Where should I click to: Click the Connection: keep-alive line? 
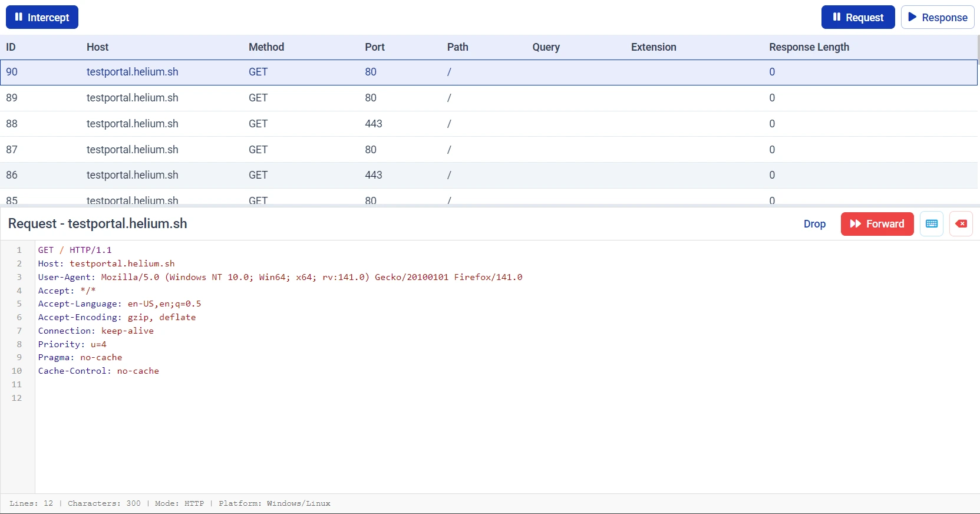coord(96,331)
